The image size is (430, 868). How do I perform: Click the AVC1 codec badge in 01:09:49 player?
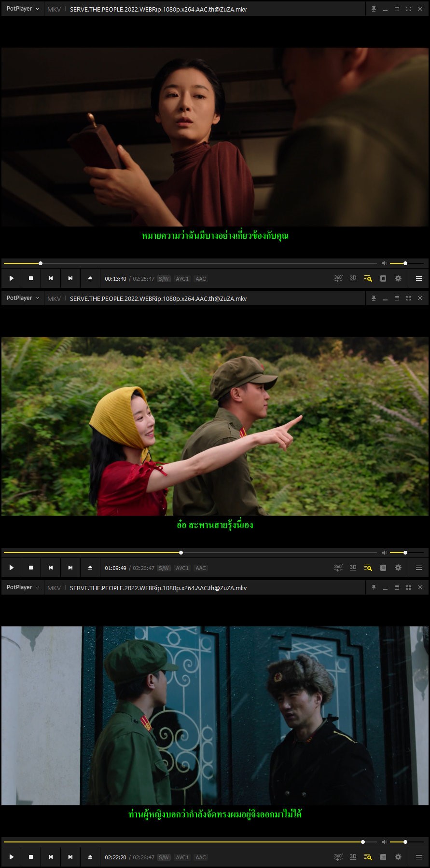[182, 568]
